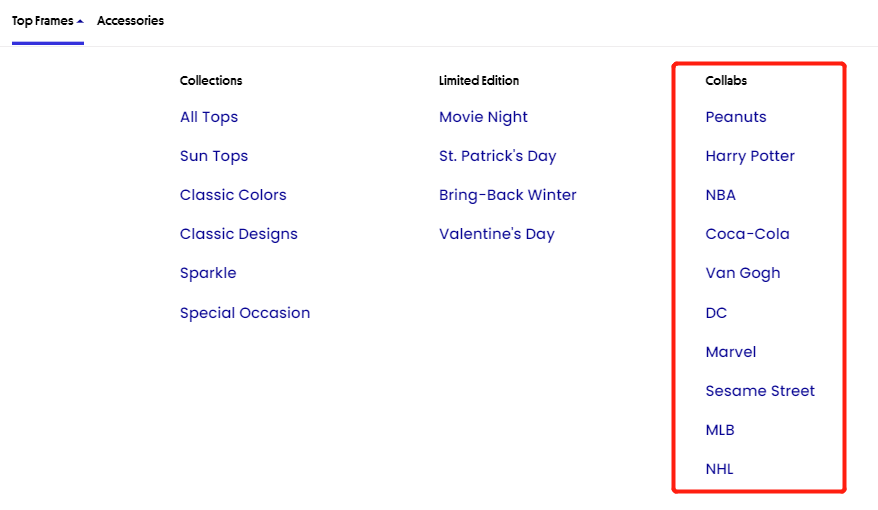Image resolution: width=878 pixels, height=510 pixels.
Task: Browse Classic Designs collection
Action: [239, 234]
